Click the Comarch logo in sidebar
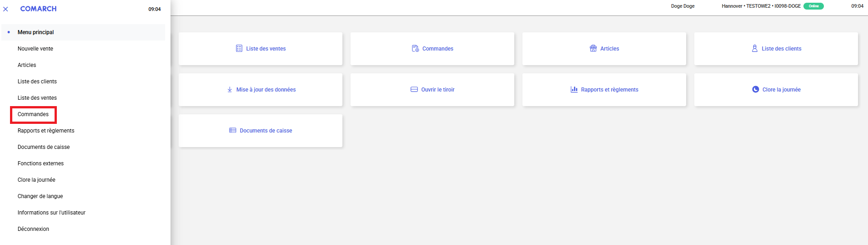This screenshot has width=868, height=245. [39, 9]
